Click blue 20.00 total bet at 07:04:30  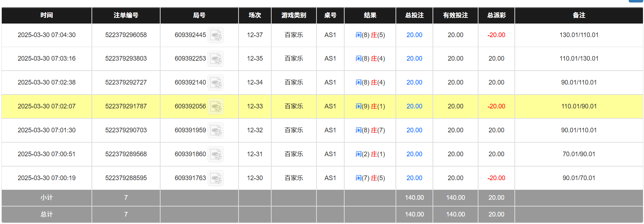tap(414, 35)
